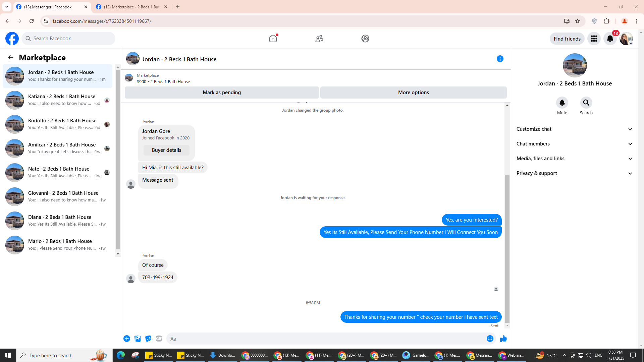Open Amilcar's 2 Beds 1 Bath House chat

[x=58, y=148]
